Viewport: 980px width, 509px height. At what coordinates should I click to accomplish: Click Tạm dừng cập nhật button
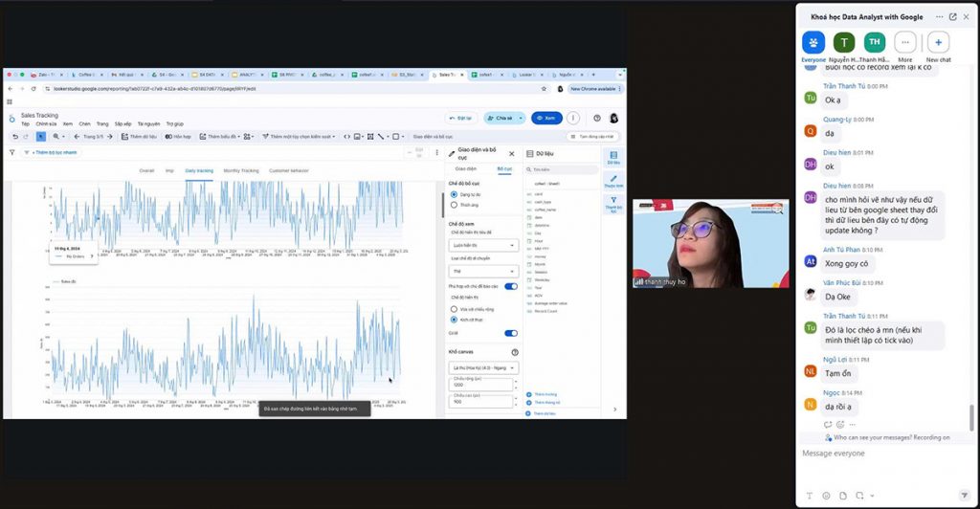point(592,136)
